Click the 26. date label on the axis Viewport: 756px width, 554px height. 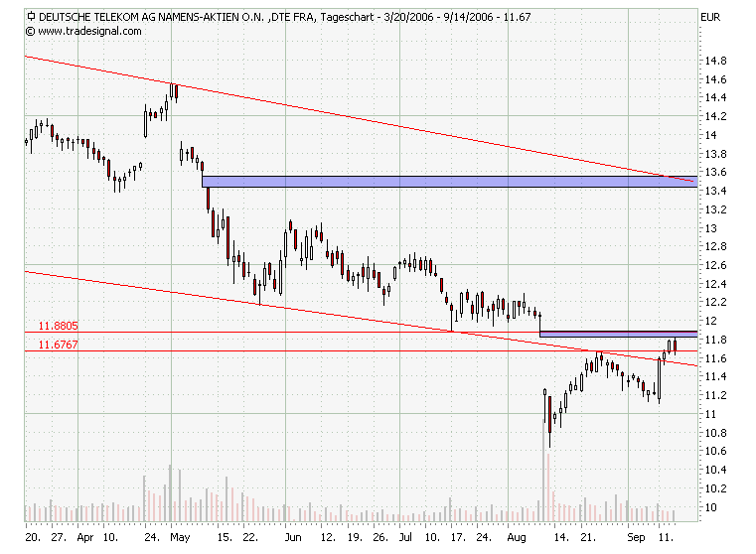380,538
